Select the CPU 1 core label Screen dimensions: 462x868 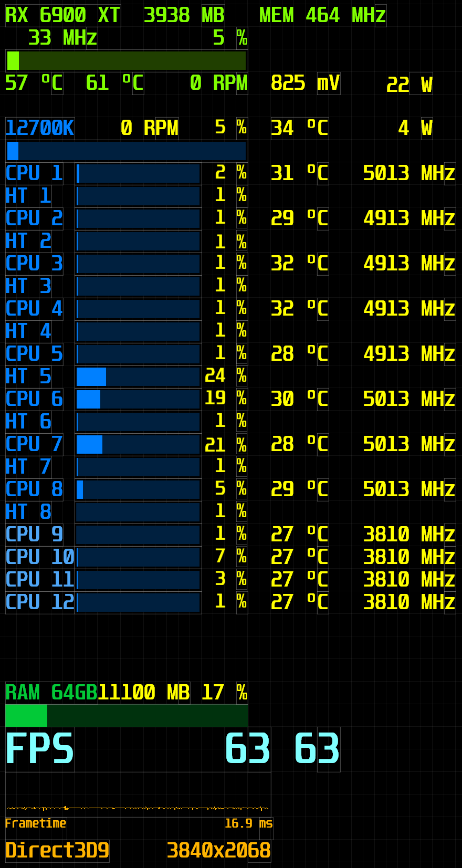[34, 173]
